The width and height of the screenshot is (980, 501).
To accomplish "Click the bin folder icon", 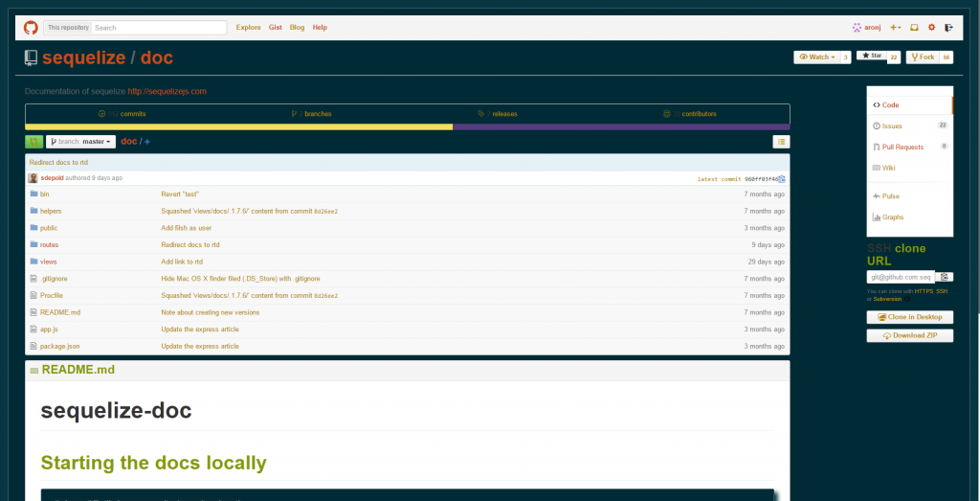I will [x=34, y=194].
